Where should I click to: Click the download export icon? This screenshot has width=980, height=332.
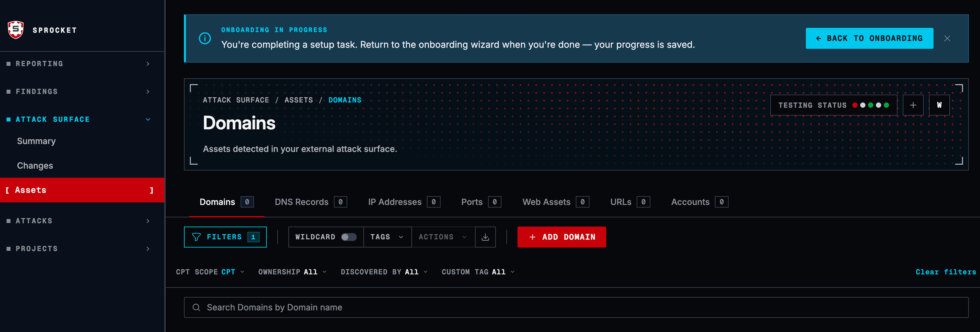coord(485,237)
